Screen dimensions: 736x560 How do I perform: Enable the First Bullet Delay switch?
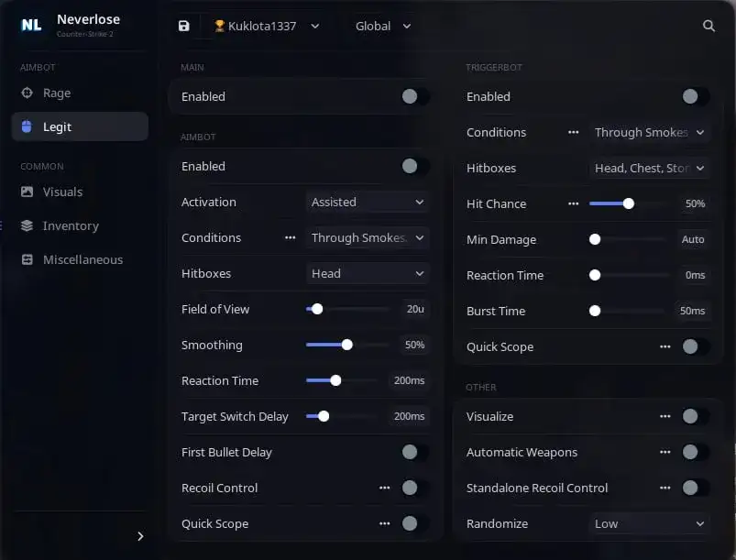point(413,452)
